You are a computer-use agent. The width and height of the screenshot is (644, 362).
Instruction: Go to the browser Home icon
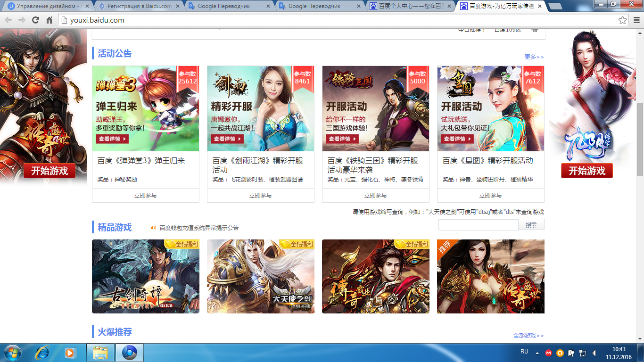pos(49,20)
